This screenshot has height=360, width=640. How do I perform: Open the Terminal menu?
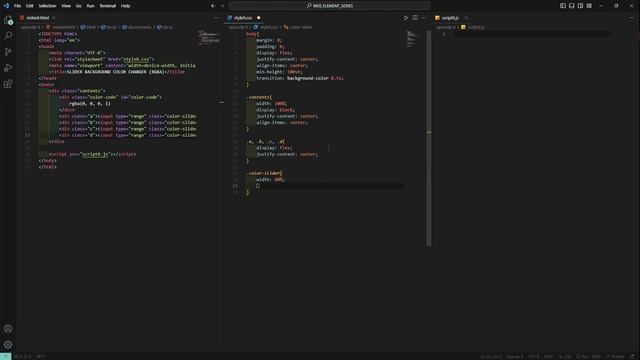[108, 6]
